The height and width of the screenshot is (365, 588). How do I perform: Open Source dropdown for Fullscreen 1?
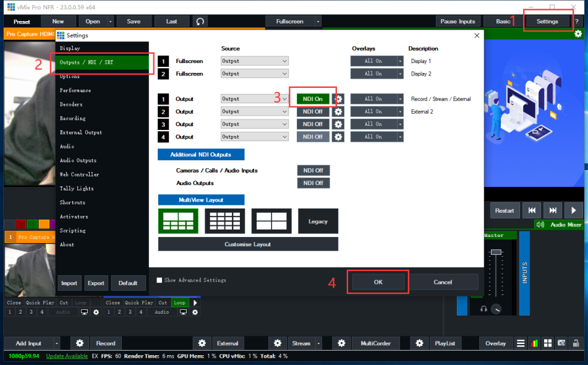tap(255, 61)
